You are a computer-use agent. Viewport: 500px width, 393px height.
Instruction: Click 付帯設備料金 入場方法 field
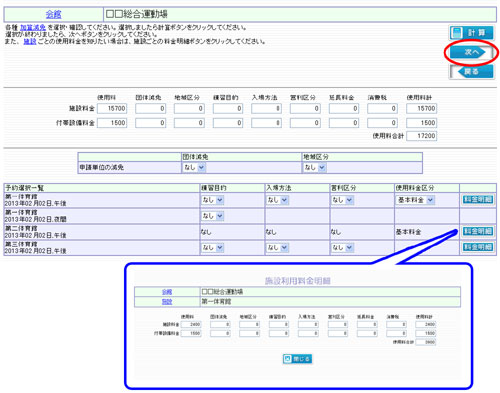click(266, 123)
